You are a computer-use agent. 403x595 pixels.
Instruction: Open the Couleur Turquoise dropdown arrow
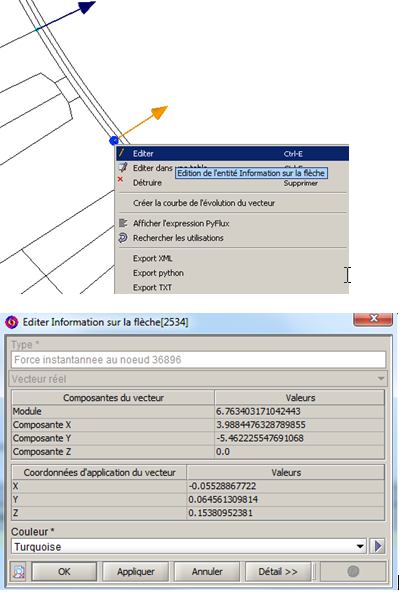pyautogui.click(x=360, y=546)
